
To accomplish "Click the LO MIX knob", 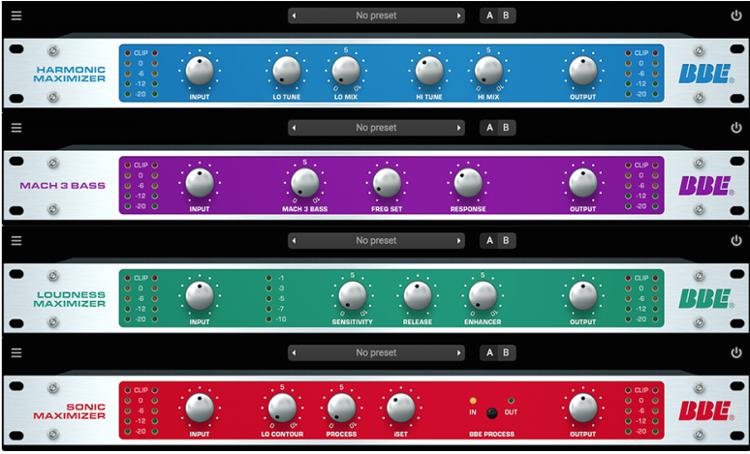I will pos(346,71).
